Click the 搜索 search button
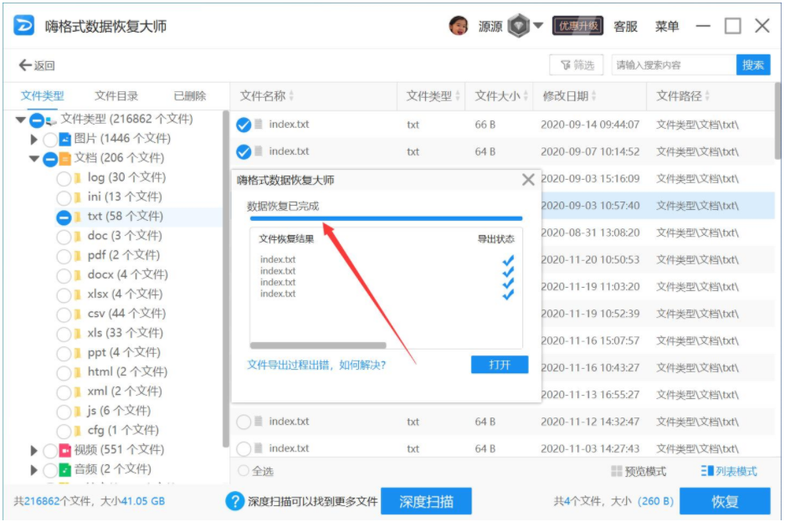This screenshot has height=532, width=785. 752,65
